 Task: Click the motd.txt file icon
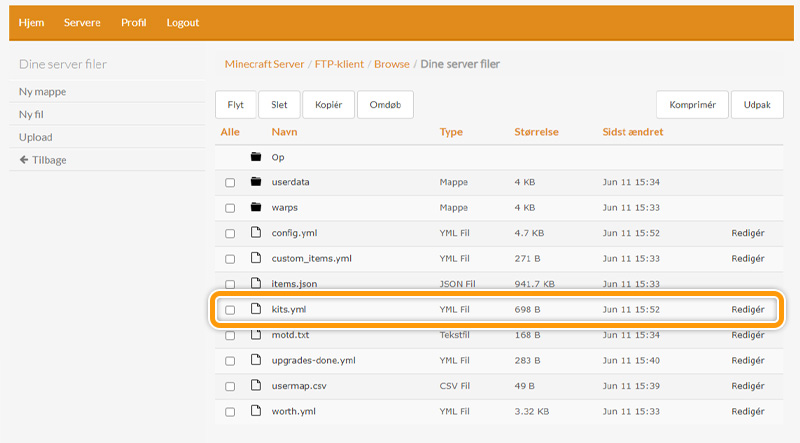[x=256, y=334]
